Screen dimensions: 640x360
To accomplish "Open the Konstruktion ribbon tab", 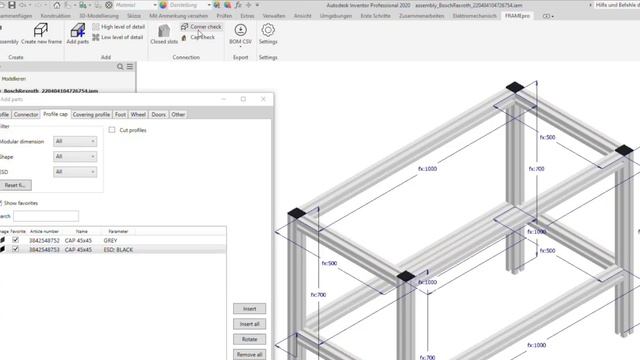I will (x=56, y=16).
